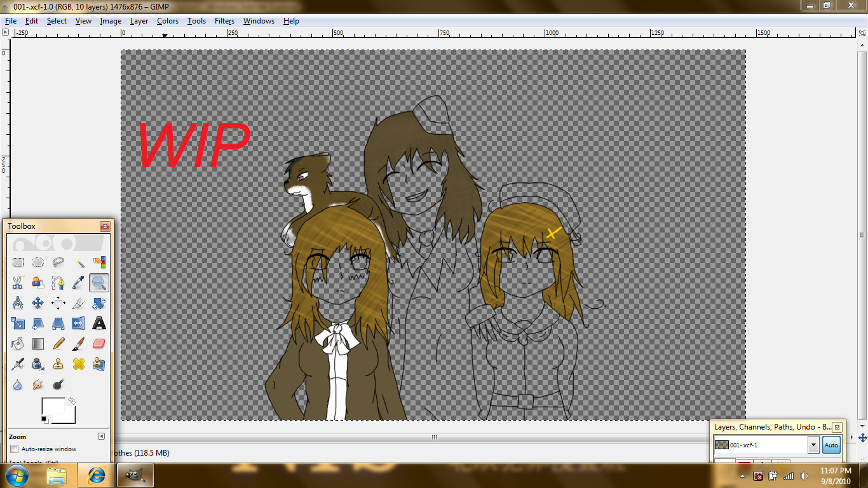The image size is (868, 488).
Task: Open the Colors menu
Action: click(168, 21)
